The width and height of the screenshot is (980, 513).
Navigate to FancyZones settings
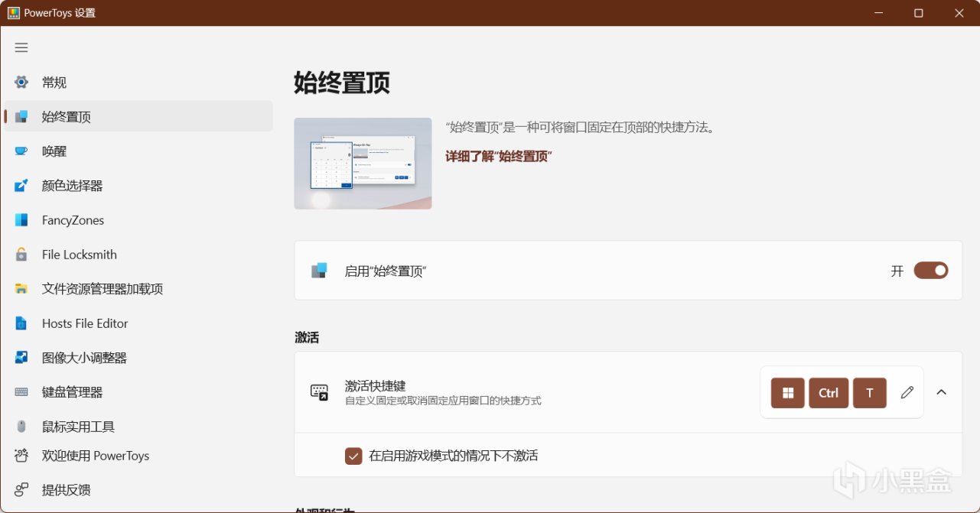tap(138, 220)
